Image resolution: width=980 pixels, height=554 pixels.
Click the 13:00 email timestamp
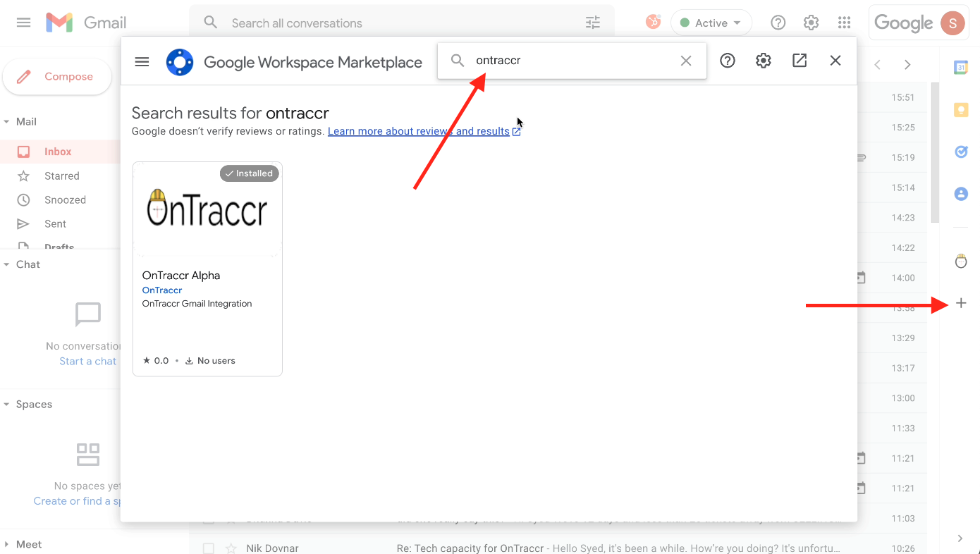[903, 398]
